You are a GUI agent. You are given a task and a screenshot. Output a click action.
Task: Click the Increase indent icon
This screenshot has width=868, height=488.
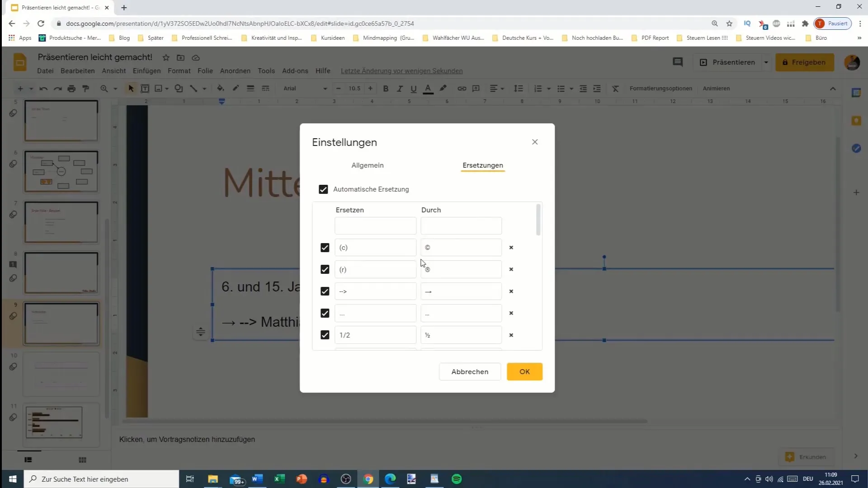point(597,89)
